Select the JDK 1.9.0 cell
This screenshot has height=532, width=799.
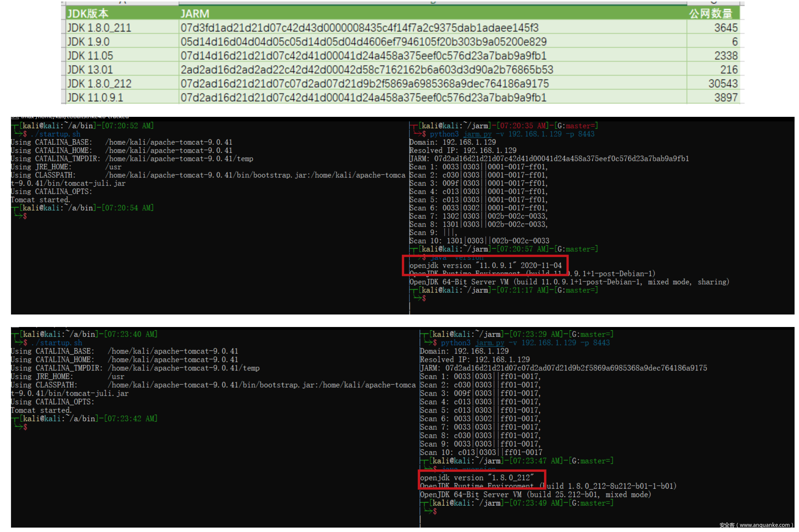(x=89, y=42)
